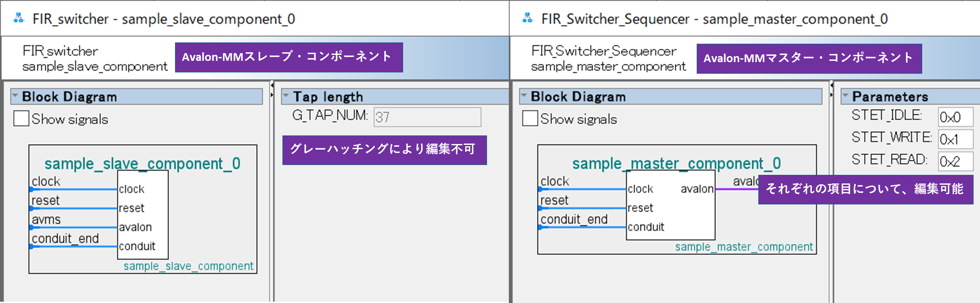Select the conduit_end port on slave block
The height and width of the screenshot is (303, 980).
[x=65, y=239]
